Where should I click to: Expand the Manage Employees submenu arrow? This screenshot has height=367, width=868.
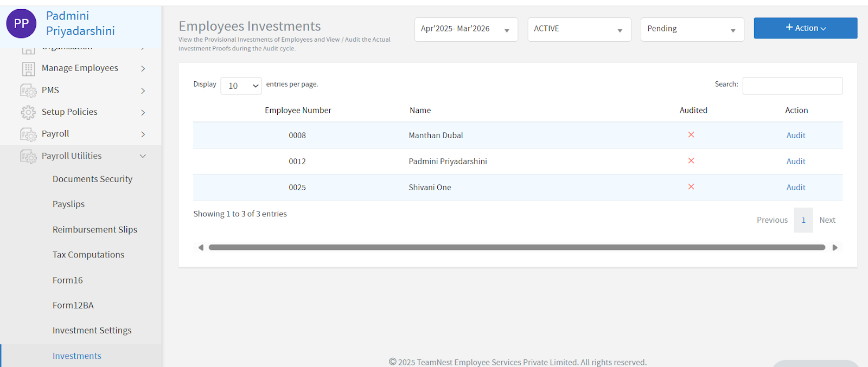click(143, 68)
